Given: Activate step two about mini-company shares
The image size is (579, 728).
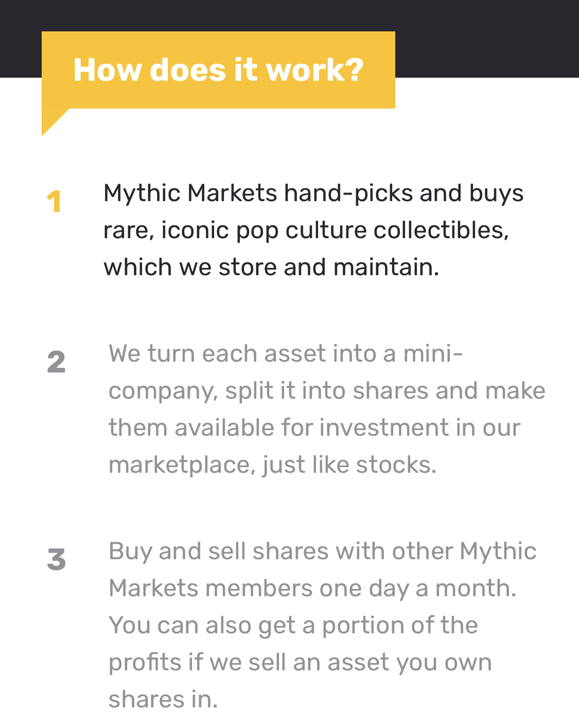Looking at the screenshot, I should (326, 409).
